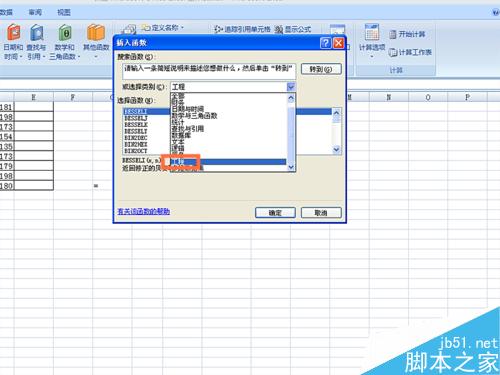The image size is (500, 375).
Task: Click Trace Precedents (追踪引用单元格)
Action: click(x=242, y=29)
